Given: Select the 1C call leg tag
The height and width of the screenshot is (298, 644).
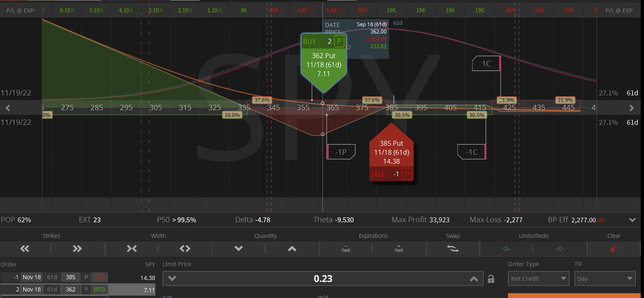Looking at the screenshot, I should coord(486,63).
